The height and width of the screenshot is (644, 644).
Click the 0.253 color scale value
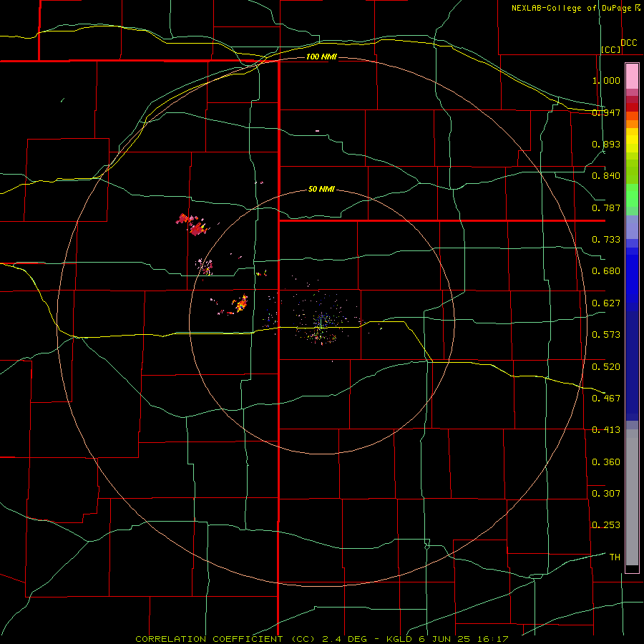[x=606, y=525]
